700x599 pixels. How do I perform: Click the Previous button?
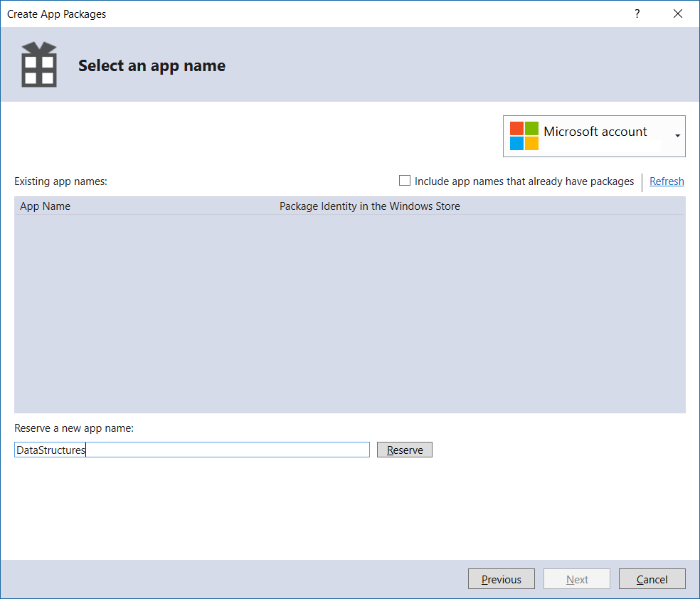click(501, 578)
